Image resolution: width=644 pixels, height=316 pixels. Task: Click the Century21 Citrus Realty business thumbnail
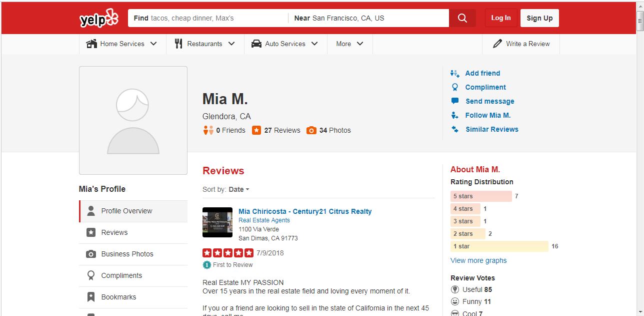coord(217,222)
